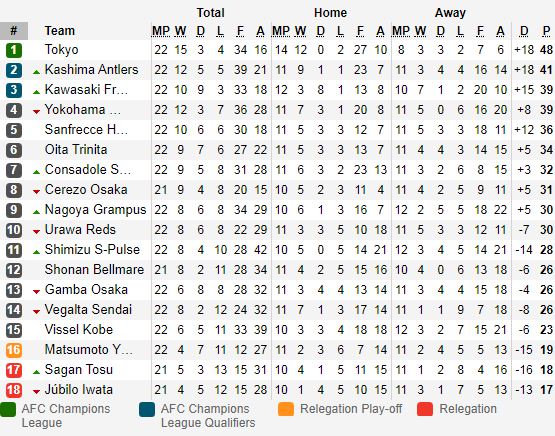
Task: Select the Away section heading
Action: (x=450, y=13)
